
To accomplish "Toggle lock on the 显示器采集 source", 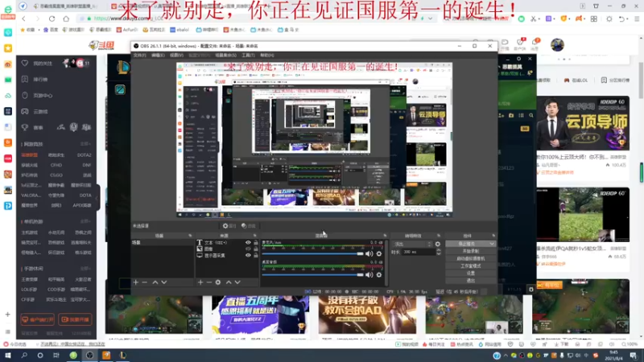I will (255, 255).
